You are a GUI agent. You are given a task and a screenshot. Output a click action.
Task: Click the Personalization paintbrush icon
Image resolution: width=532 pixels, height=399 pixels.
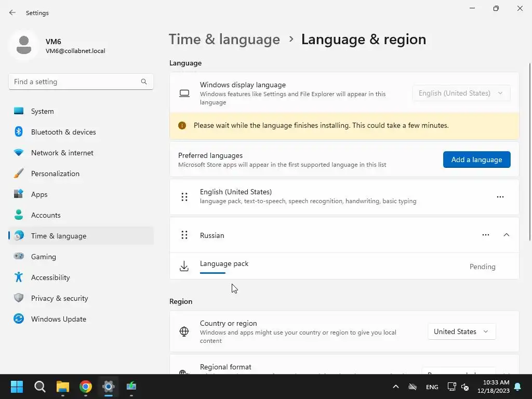tap(19, 174)
